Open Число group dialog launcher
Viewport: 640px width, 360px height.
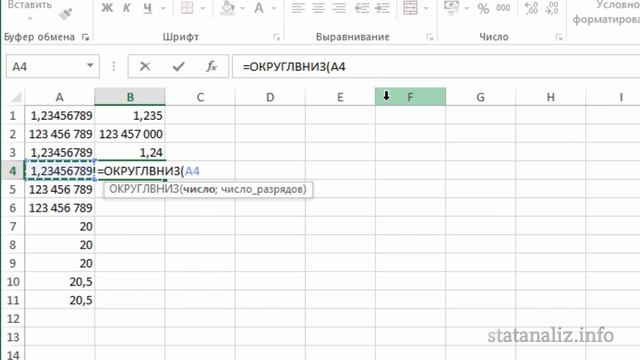(559, 37)
